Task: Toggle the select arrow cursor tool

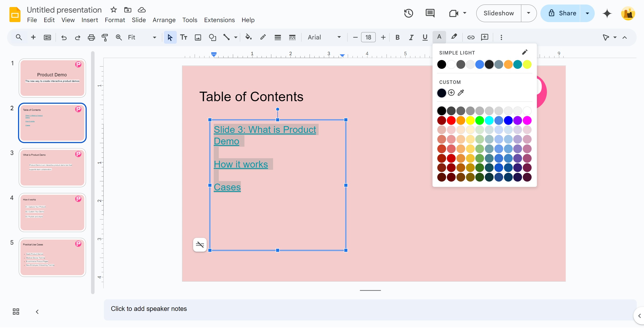Action: pyautogui.click(x=170, y=37)
